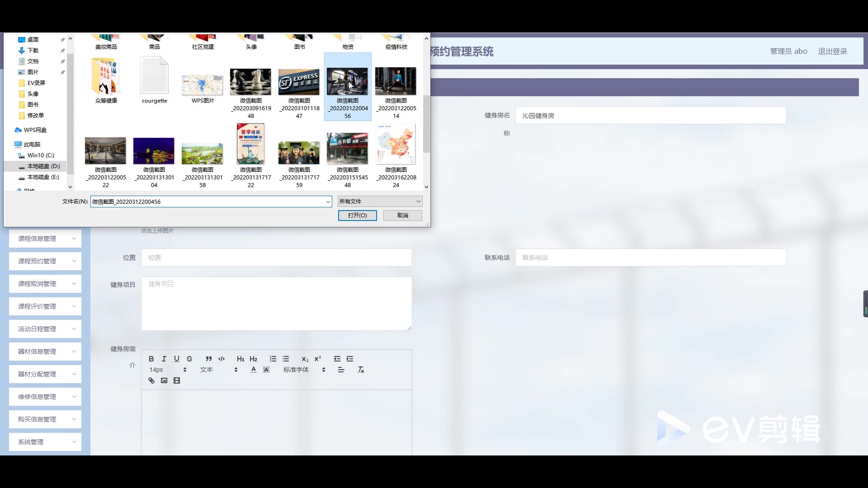
Task: Insert a video via the film icon
Action: pyautogui.click(x=177, y=380)
